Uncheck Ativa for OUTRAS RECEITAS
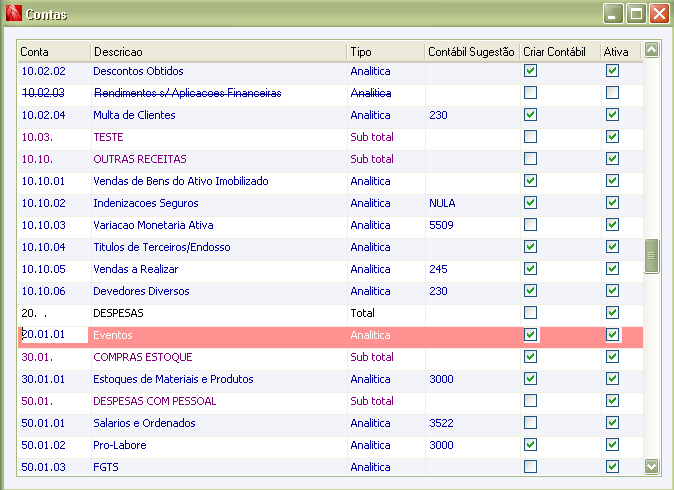This screenshot has height=490, width=674. click(612, 159)
